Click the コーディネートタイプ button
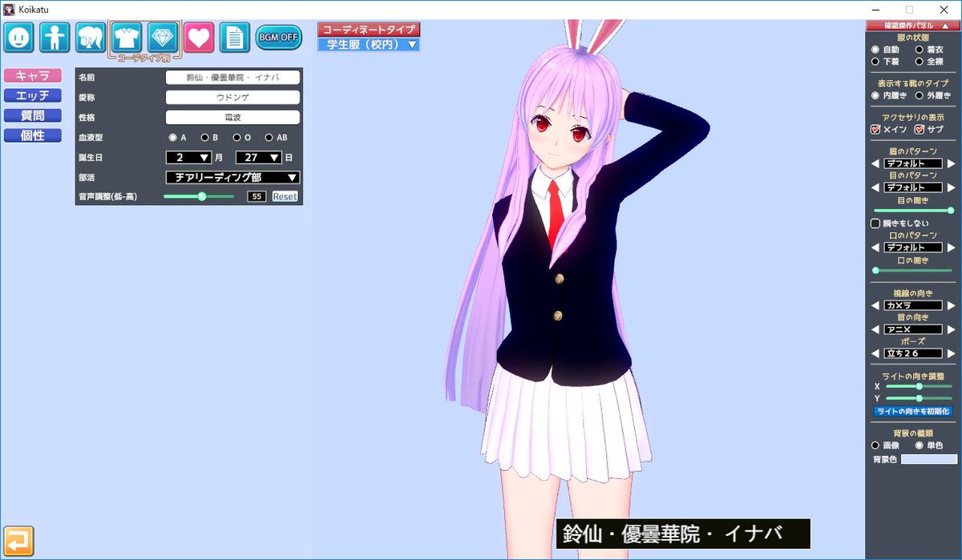This screenshot has height=560, width=962. click(369, 29)
